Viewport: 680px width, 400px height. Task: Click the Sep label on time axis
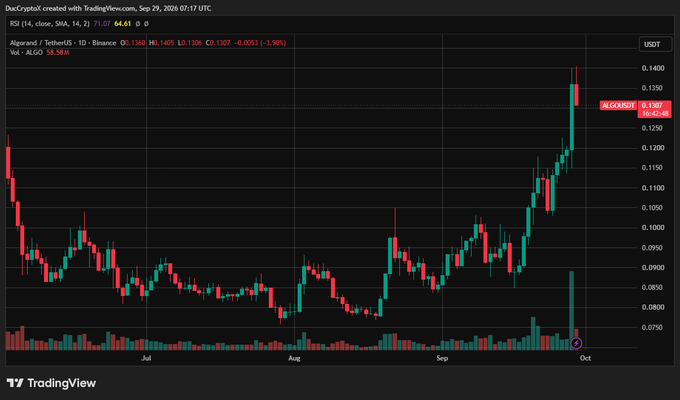(x=442, y=358)
